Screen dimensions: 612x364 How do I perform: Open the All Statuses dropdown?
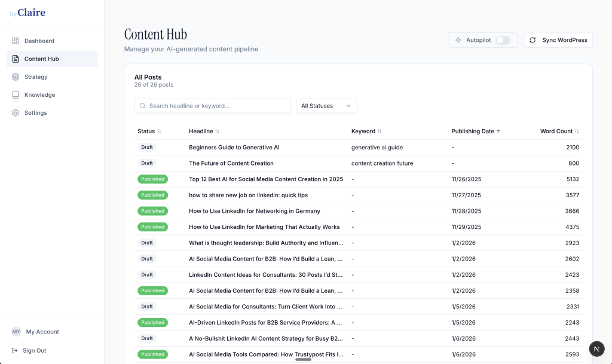(x=326, y=106)
